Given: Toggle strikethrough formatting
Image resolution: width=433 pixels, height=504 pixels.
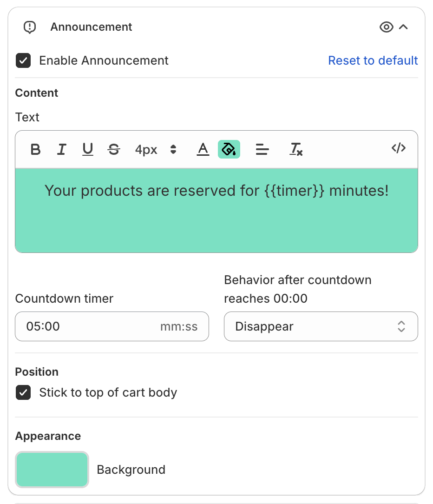Looking at the screenshot, I should coord(114,149).
